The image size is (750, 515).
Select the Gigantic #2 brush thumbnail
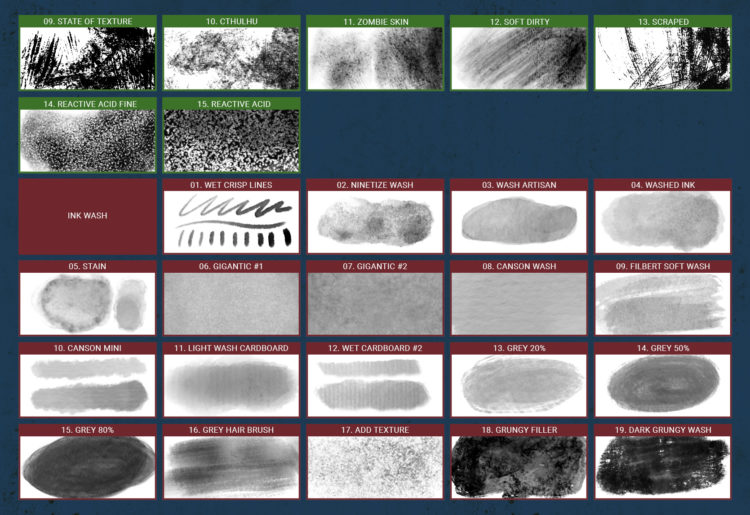[x=375, y=304]
